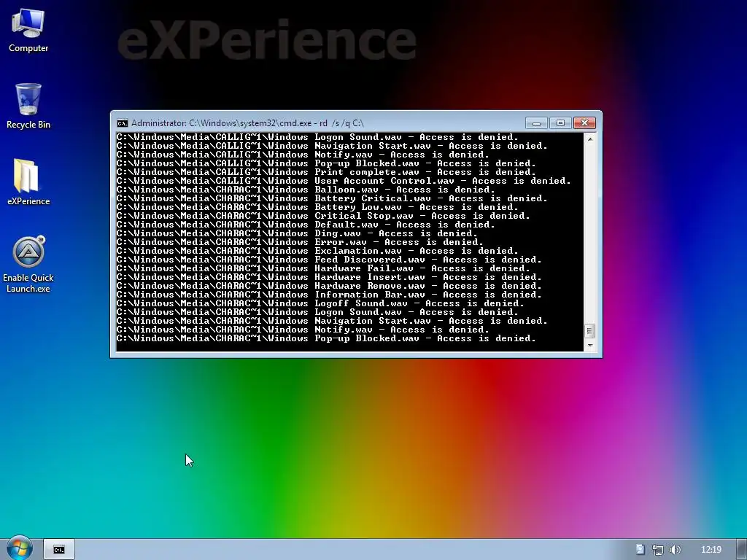747x560 pixels.
Task: Click the Hardware Fail.wav line
Action: (323, 268)
